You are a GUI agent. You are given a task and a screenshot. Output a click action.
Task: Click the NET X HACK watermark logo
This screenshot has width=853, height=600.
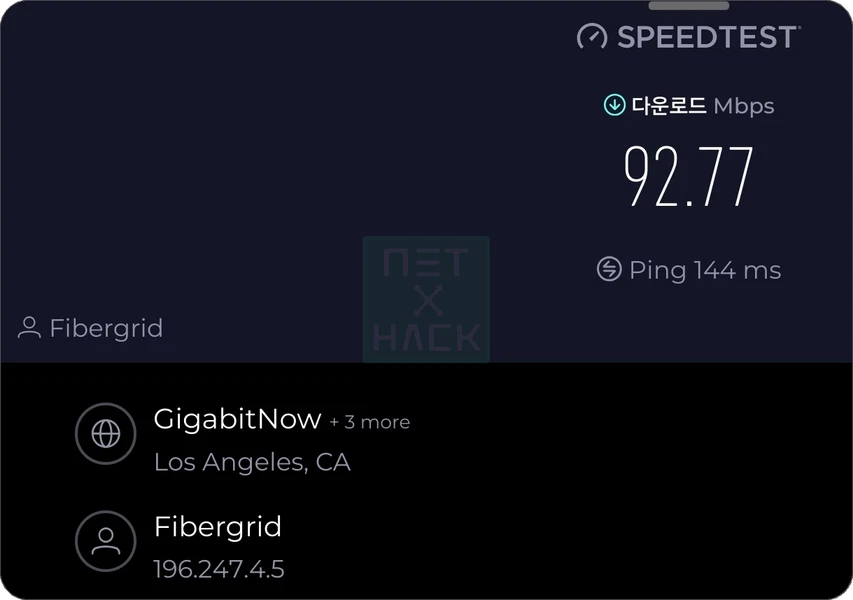(426, 299)
